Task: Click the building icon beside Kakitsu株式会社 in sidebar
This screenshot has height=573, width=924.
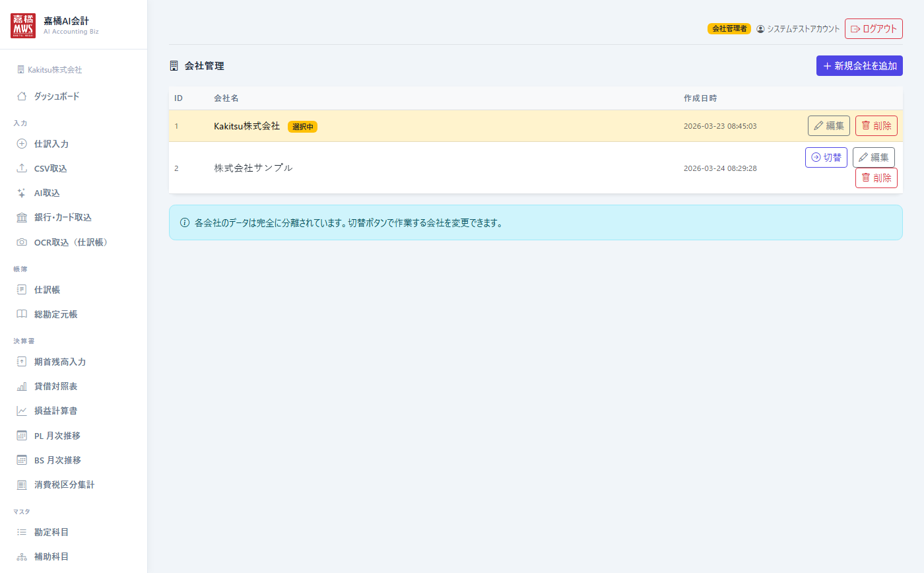Action: (x=20, y=69)
